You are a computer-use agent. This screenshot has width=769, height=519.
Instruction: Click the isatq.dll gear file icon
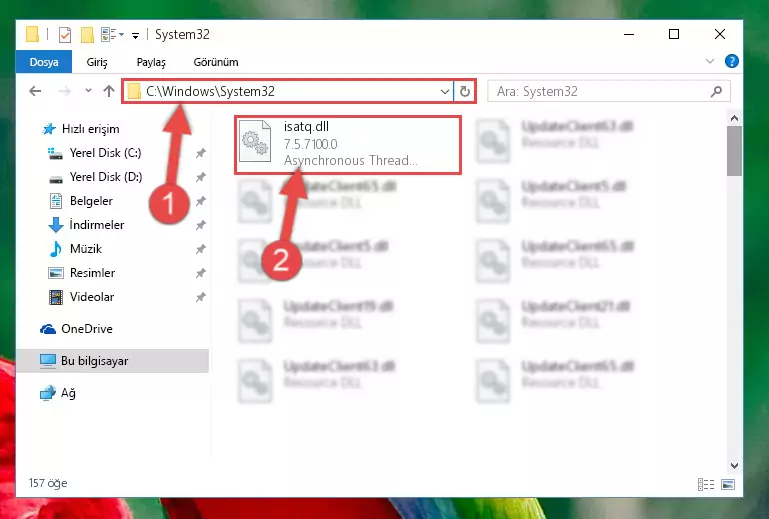pos(255,141)
